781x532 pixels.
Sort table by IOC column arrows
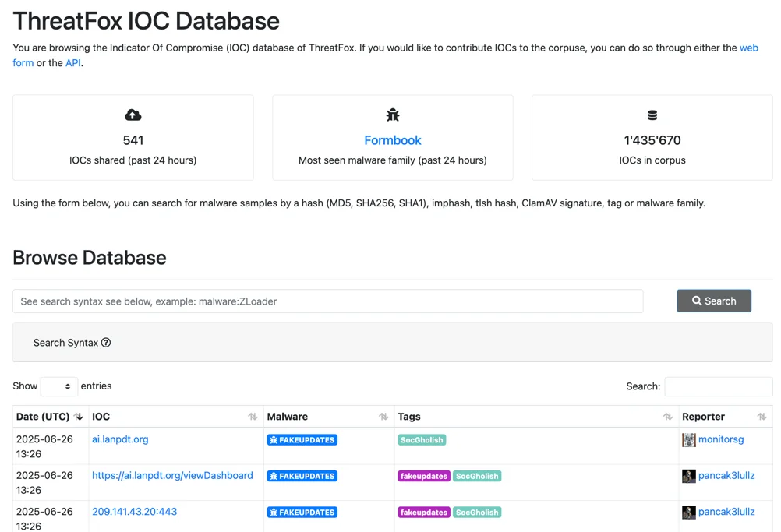pyautogui.click(x=253, y=417)
